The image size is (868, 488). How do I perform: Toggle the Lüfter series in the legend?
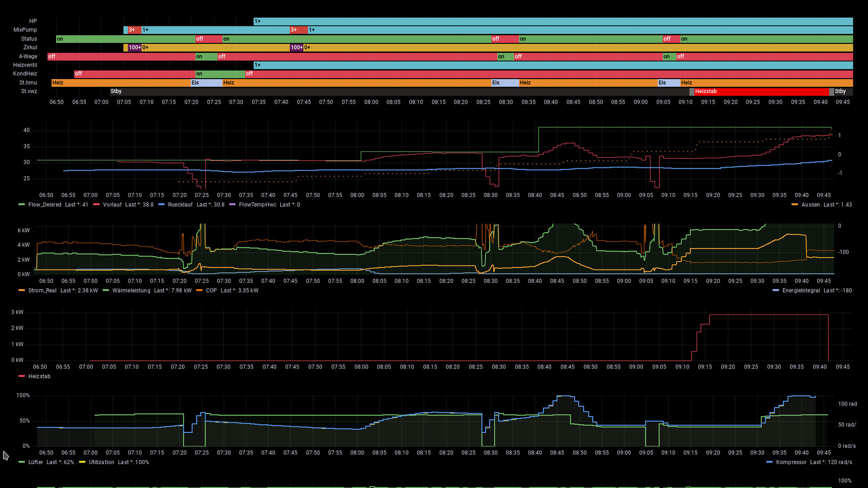coord(36,462)
